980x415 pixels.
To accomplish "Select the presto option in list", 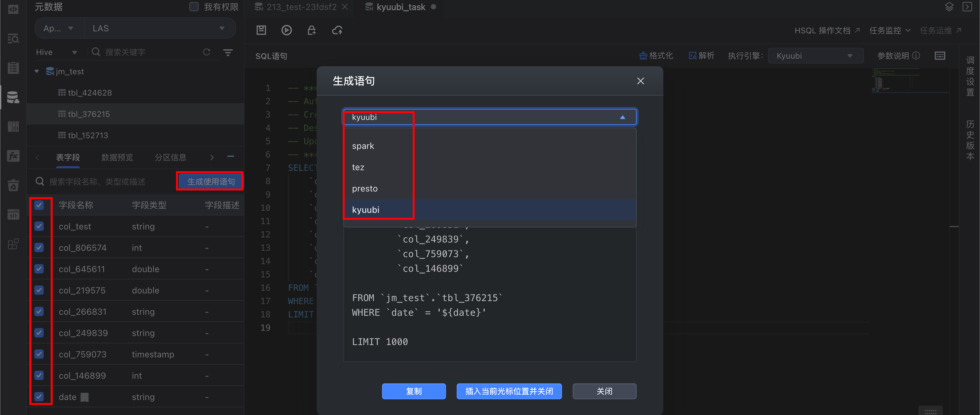I will (365, 189).
